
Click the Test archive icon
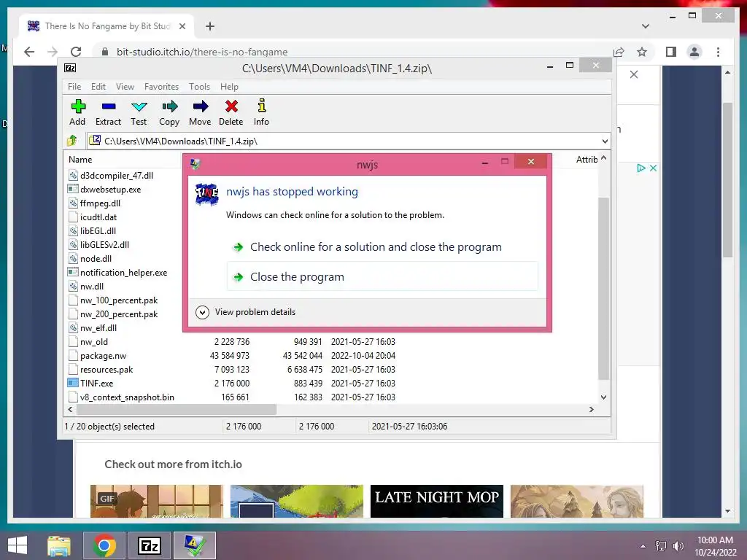[x=139, y=106]
